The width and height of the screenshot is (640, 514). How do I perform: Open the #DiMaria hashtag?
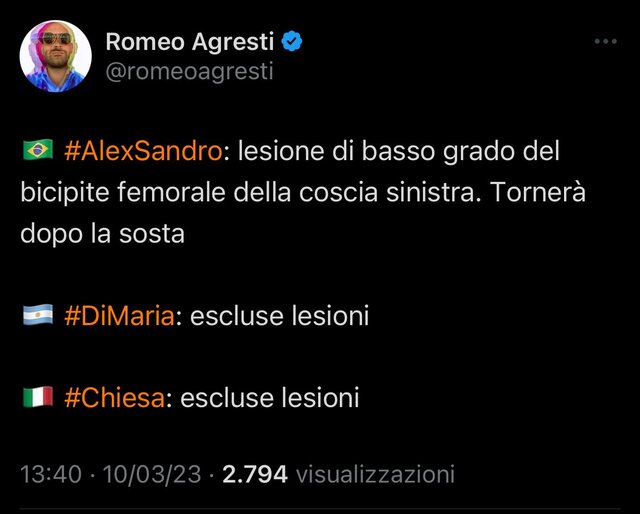pyautogui.click(x=120, y=316)
